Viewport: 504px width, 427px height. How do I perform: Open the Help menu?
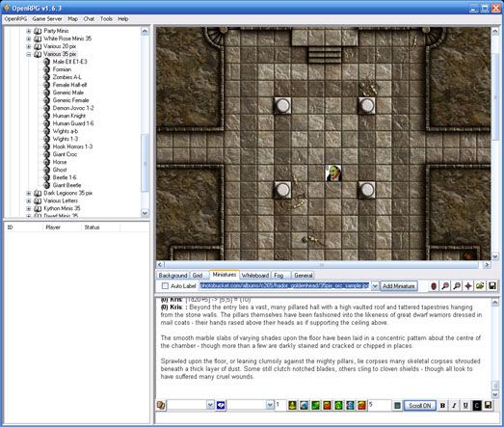point(123,19)
